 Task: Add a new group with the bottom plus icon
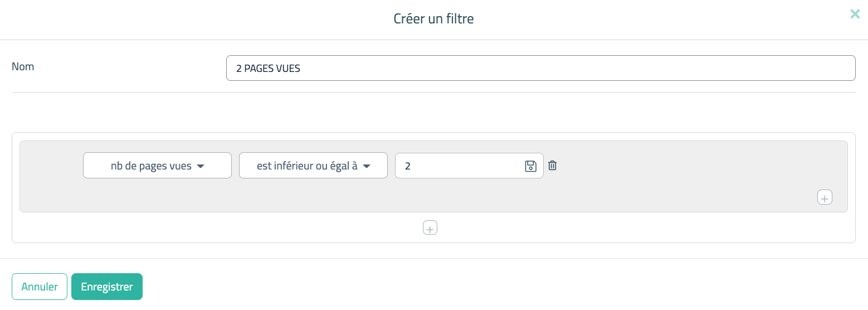click(x=430, y=228)
